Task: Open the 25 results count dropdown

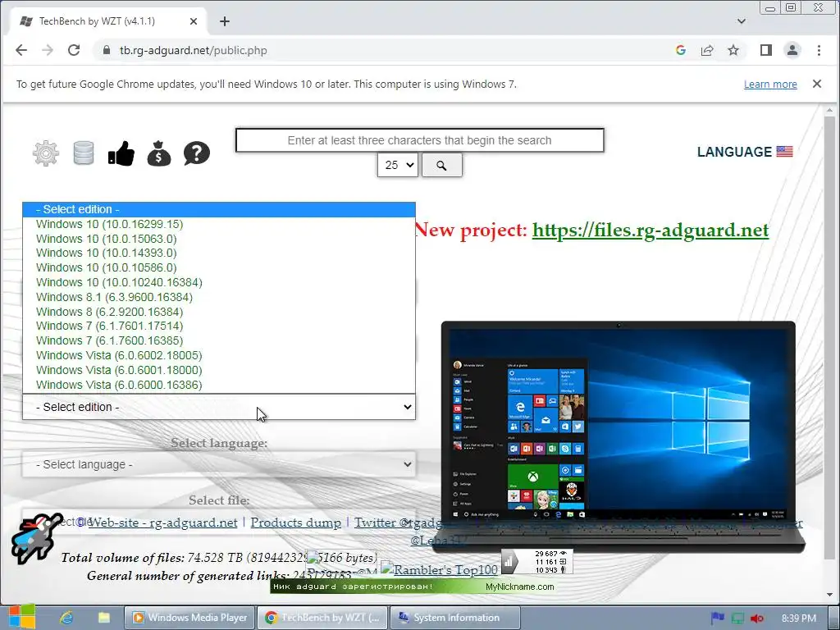Action: (x=398, y=165)
